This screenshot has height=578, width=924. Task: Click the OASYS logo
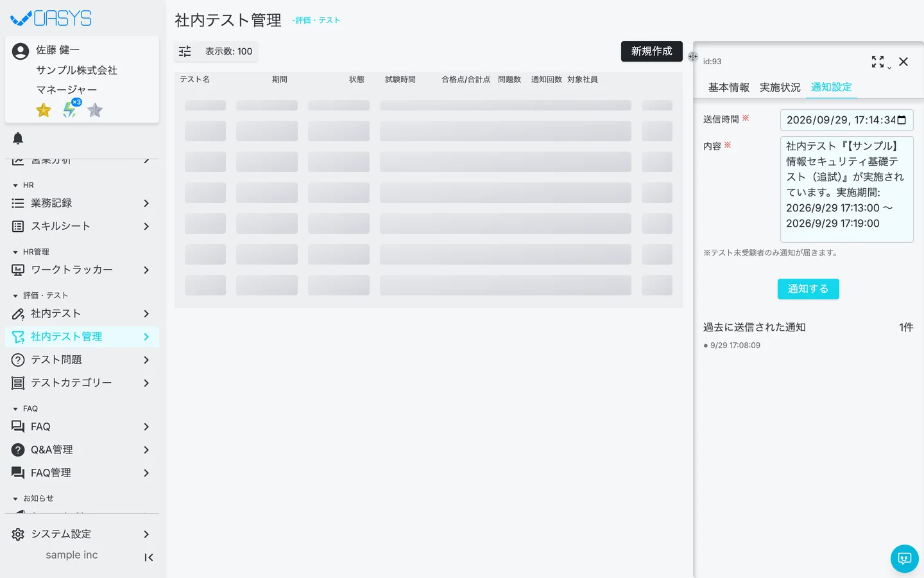click(51, 19)
